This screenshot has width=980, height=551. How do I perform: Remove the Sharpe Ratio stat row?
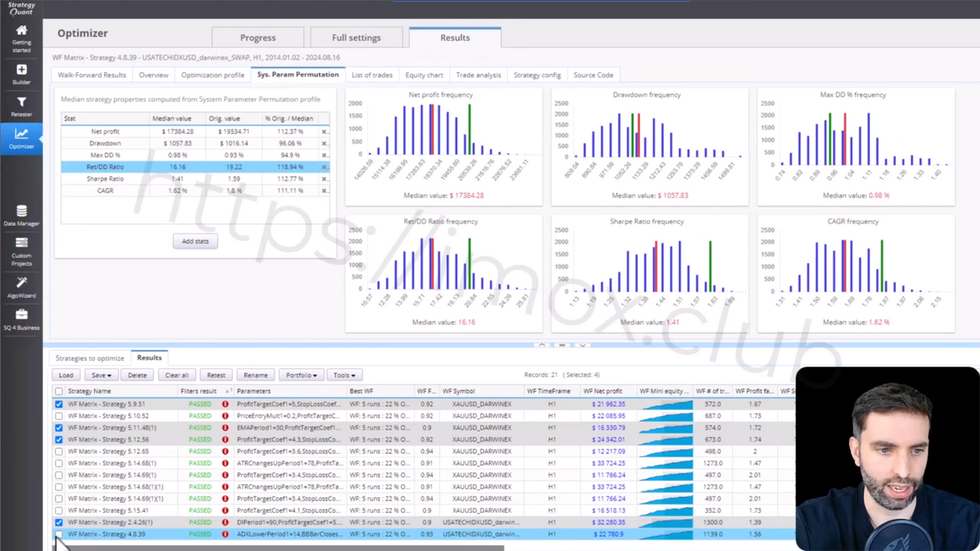click(324, 179)
